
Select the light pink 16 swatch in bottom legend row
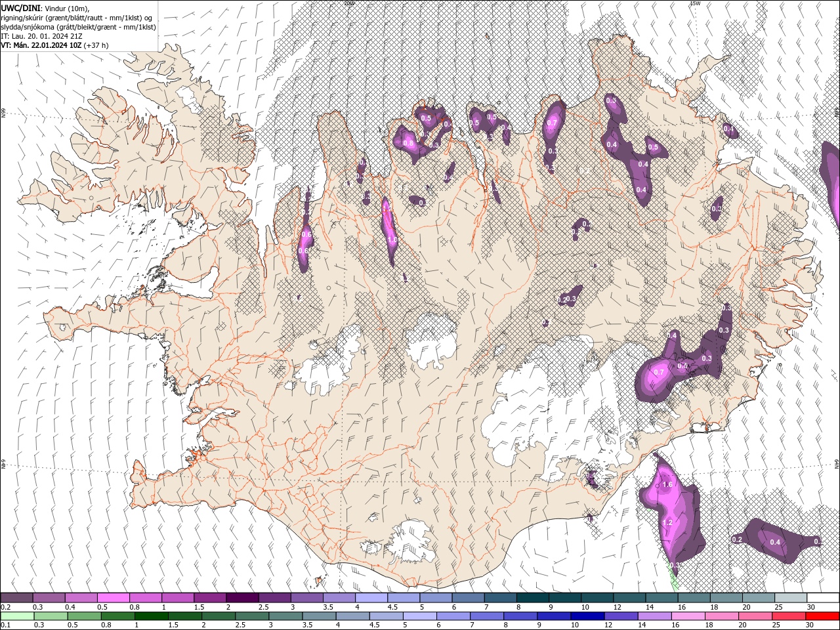click(x=688, y=616)
